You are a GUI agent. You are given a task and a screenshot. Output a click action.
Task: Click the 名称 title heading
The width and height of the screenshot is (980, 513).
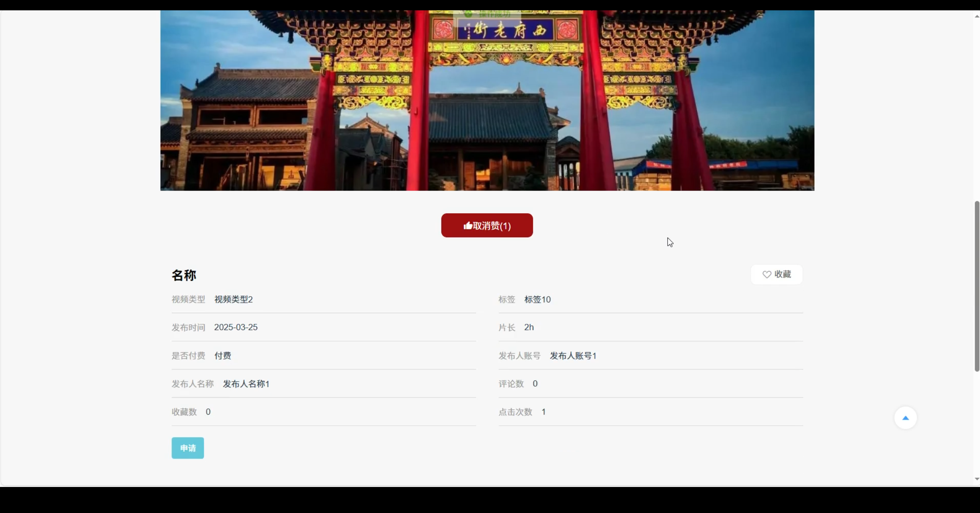click(184, 275)
